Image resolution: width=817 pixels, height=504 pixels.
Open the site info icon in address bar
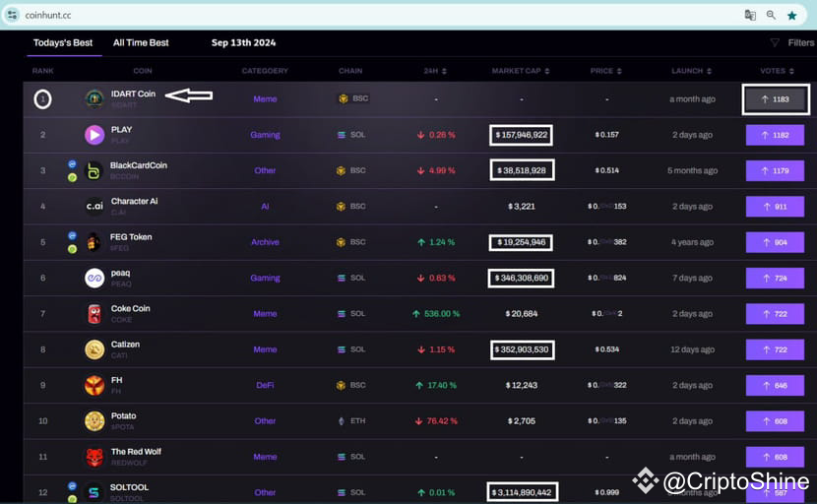[x=12, y=15]
